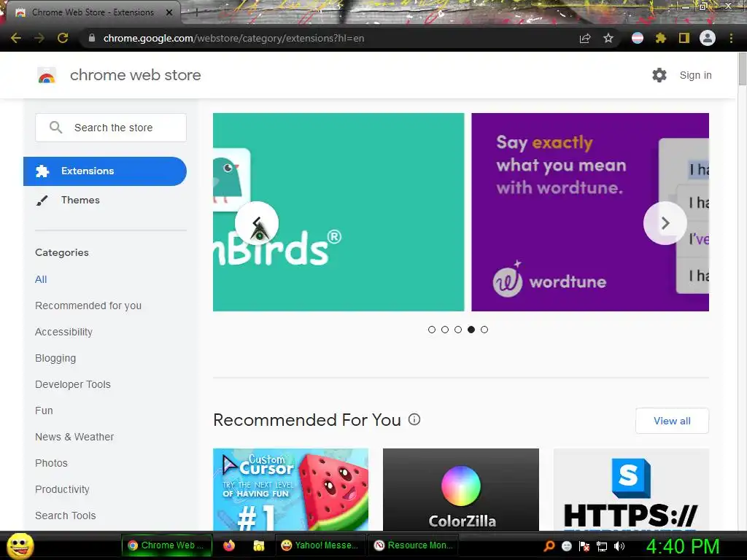
Task: Select the fourth carousel dot
Action: coord(471,330)
